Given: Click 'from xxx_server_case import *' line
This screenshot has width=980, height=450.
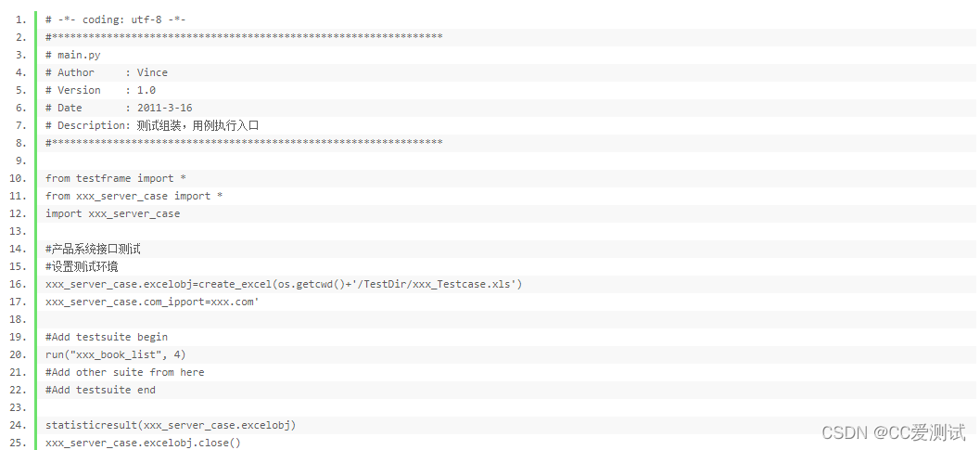Looking at the screenshot, I should tap(134, 196).
